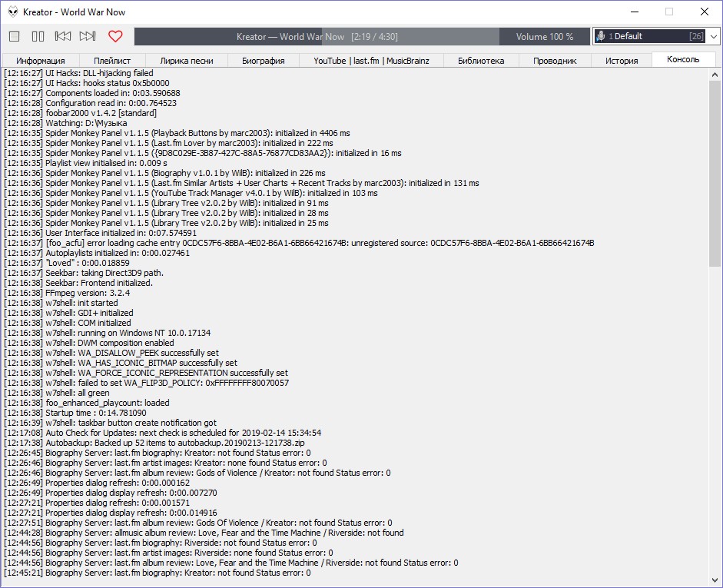
Task: Expand the dropdown arrow beside [26]
Action: (x=713, y=36)
